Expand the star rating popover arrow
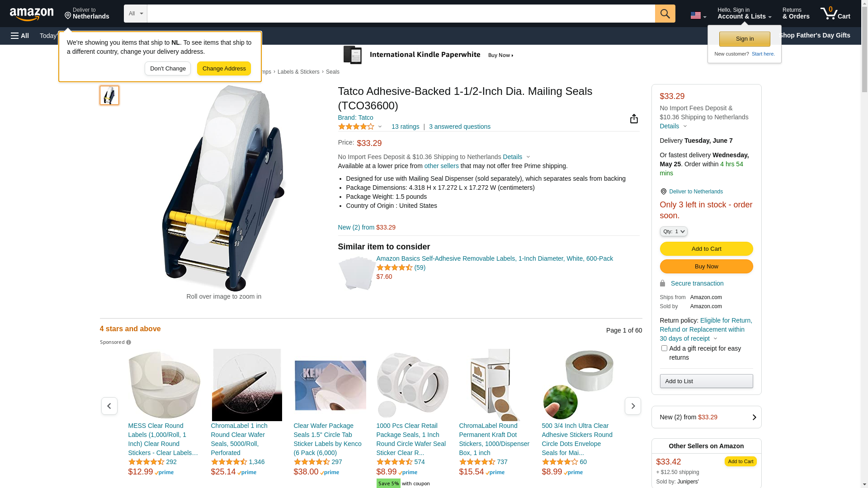The image size is (868, 488). [380, 127]
